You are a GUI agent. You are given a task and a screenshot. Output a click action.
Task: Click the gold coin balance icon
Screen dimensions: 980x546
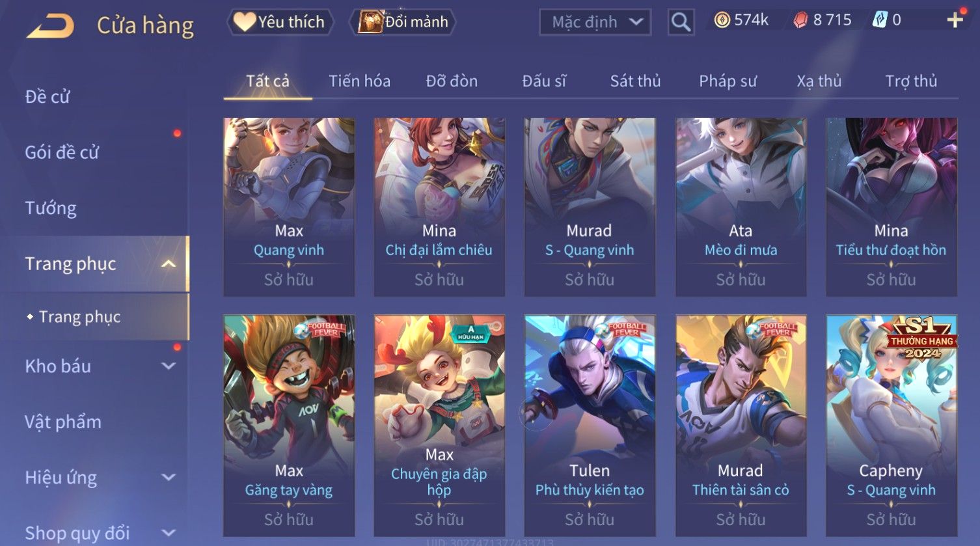[722, 20]
